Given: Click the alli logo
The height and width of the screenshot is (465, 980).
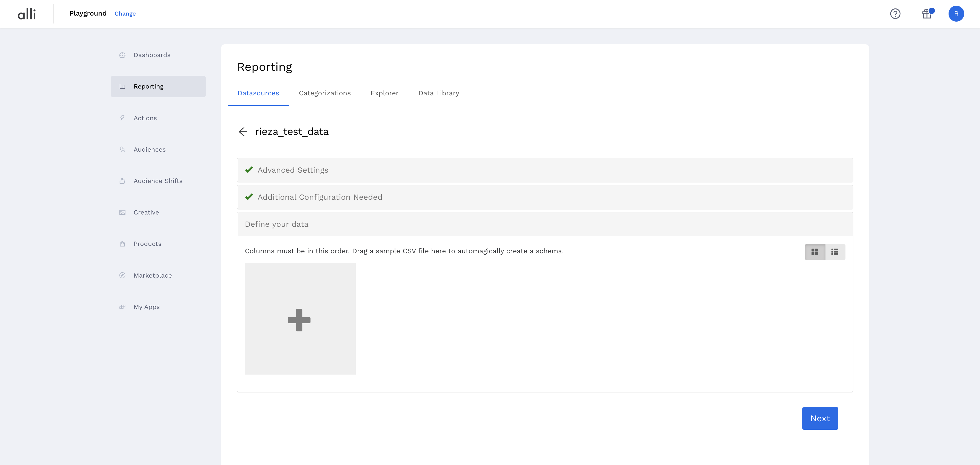Looking at the screenshot, I should click(27, 14).
